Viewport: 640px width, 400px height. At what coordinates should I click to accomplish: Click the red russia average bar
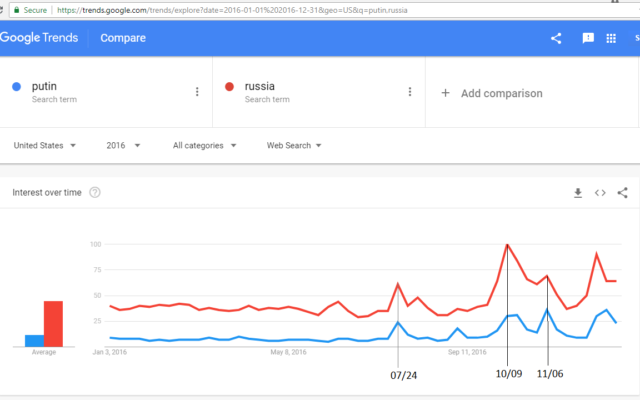pos(53,324)
